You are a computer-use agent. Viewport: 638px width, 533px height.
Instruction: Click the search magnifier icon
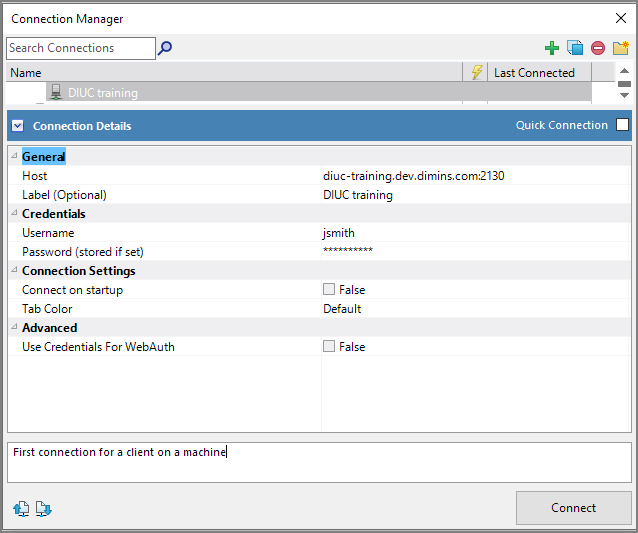(165, 47)
